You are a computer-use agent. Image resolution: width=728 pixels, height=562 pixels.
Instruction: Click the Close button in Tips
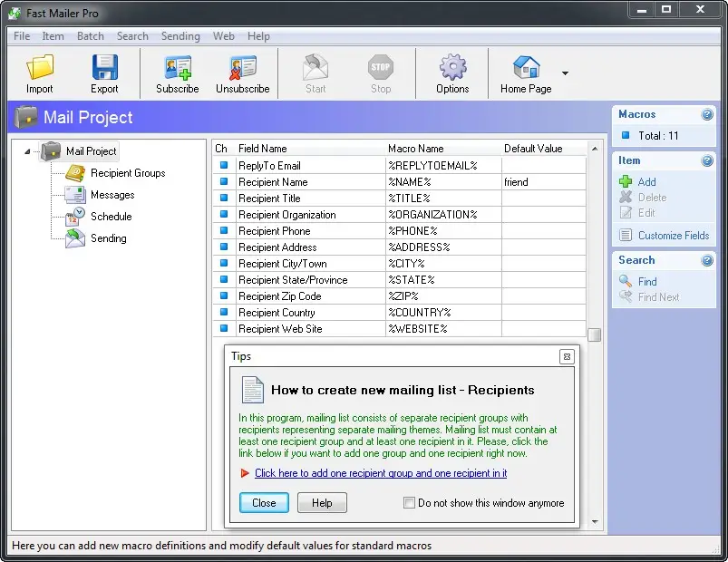tap(264, 502)
